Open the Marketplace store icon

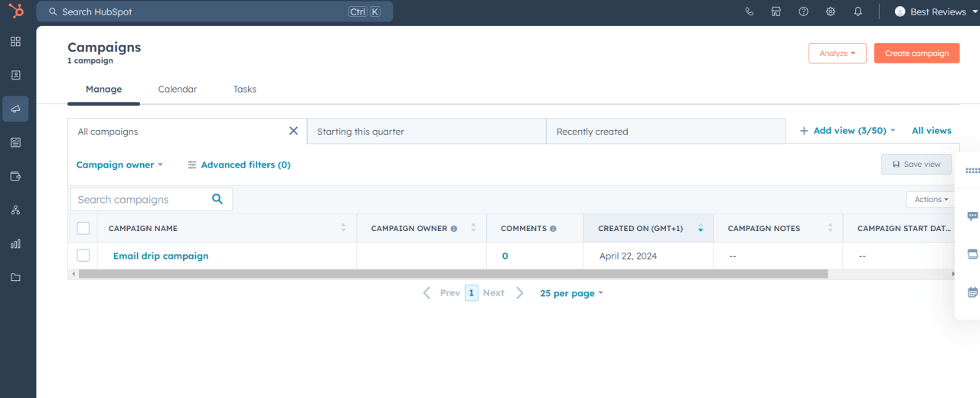click(x=776, y=11)
